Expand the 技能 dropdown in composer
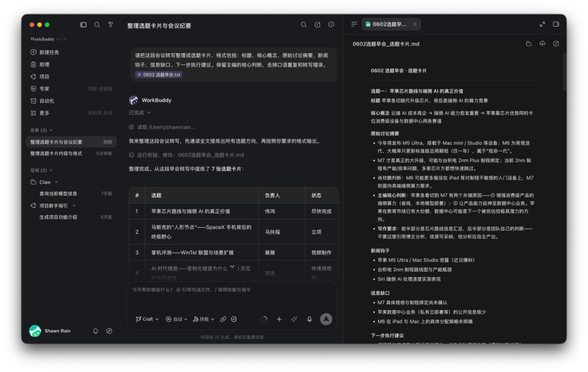Viewport: 588px width, 372px height. click(x=204, y=319)
